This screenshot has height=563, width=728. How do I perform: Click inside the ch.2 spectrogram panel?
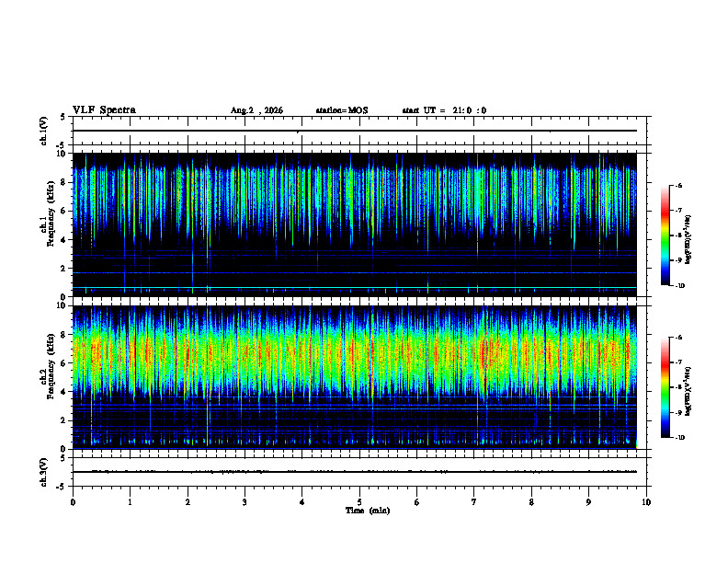click(355, 377)
